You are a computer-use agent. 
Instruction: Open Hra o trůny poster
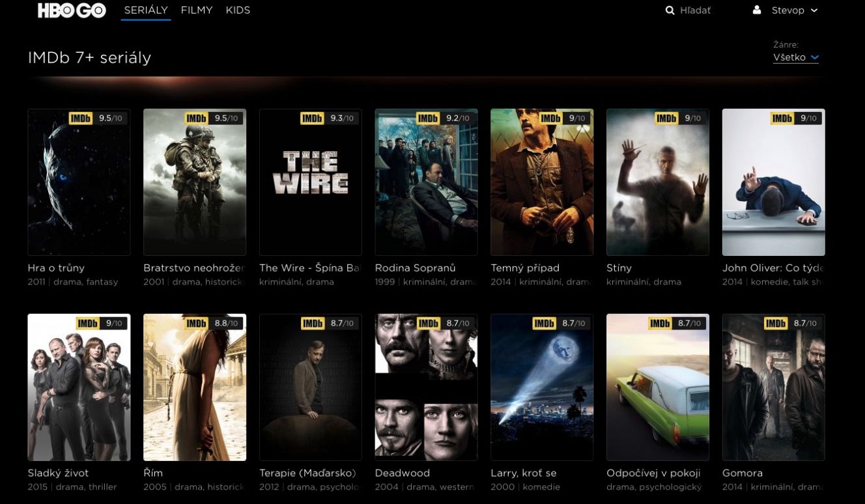[79, 182]
